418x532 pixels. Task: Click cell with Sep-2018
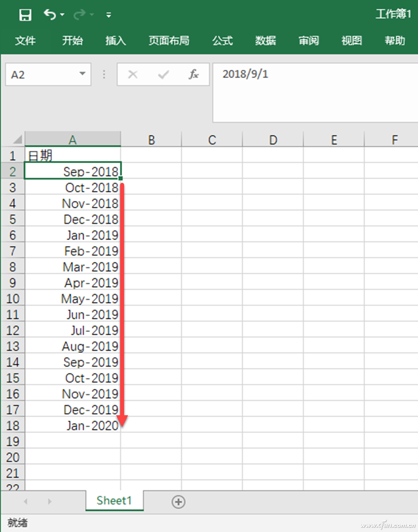72,171
